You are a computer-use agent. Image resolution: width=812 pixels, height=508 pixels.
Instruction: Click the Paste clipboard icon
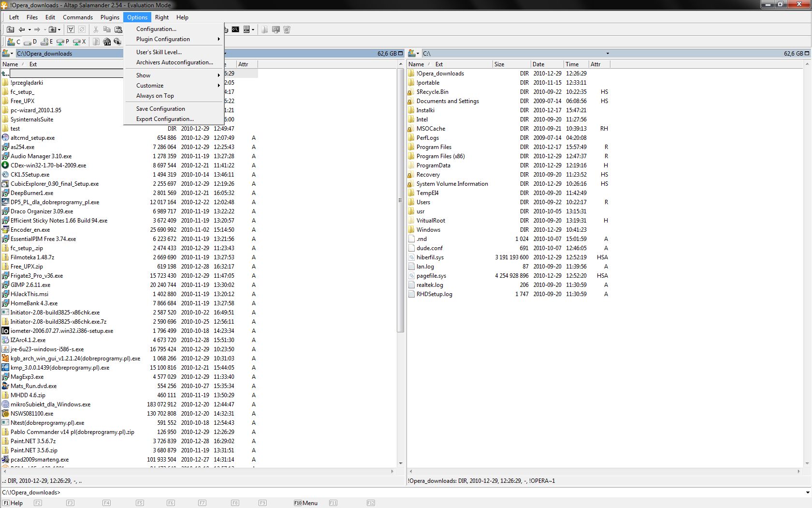pos(118,30)
